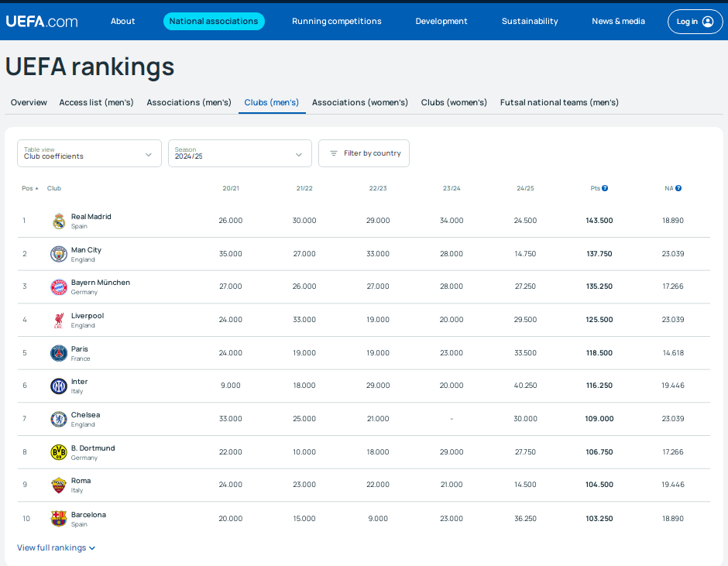Switch to the Access list (men's) tab
Screen dimensions: 728x566
(x=96, y=103)
